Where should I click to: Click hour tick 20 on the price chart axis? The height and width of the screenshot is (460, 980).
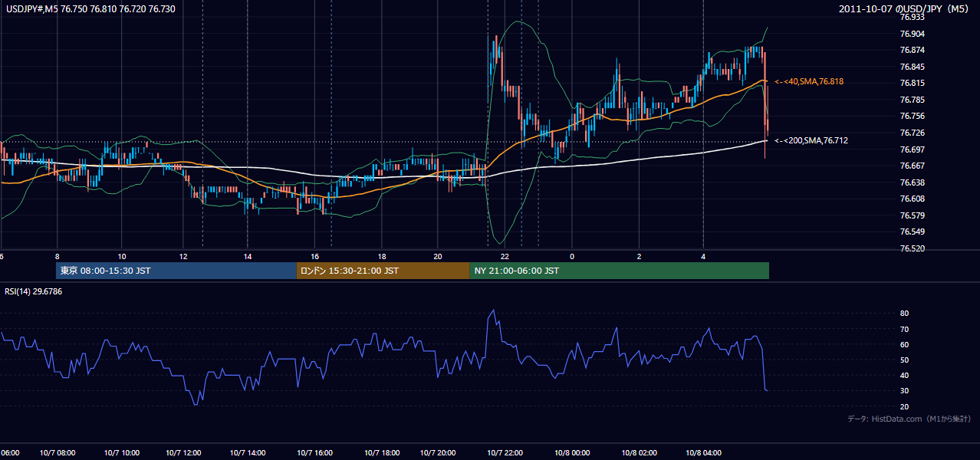437,256
